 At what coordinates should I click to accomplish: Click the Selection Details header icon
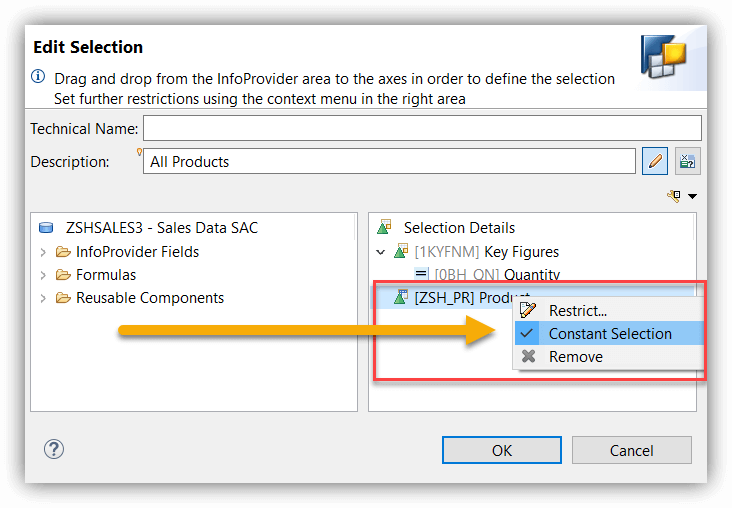point(384,227)
